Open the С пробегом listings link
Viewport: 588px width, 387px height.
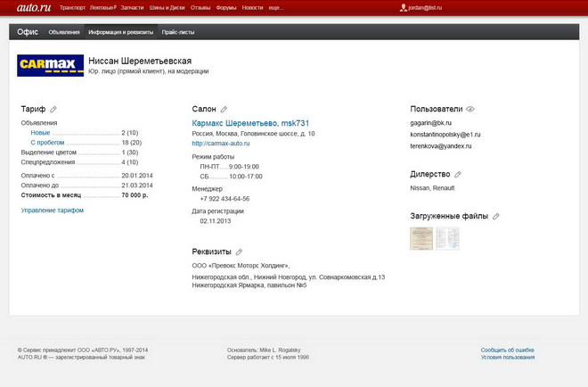[47, 143]
